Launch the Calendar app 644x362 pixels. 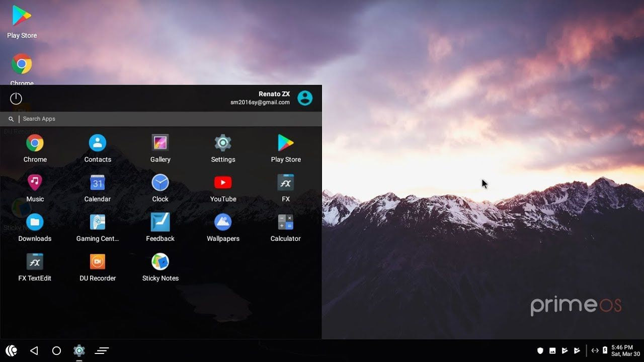pos(98,188)
